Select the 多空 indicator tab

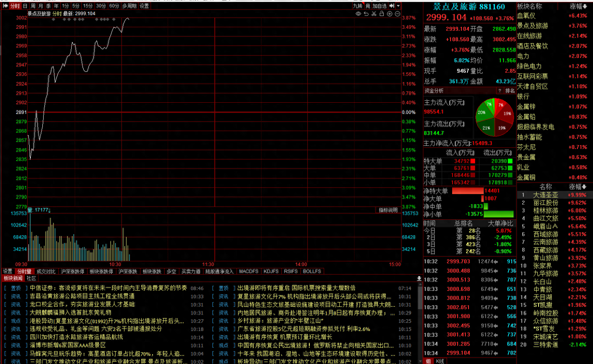click(171, 271)
